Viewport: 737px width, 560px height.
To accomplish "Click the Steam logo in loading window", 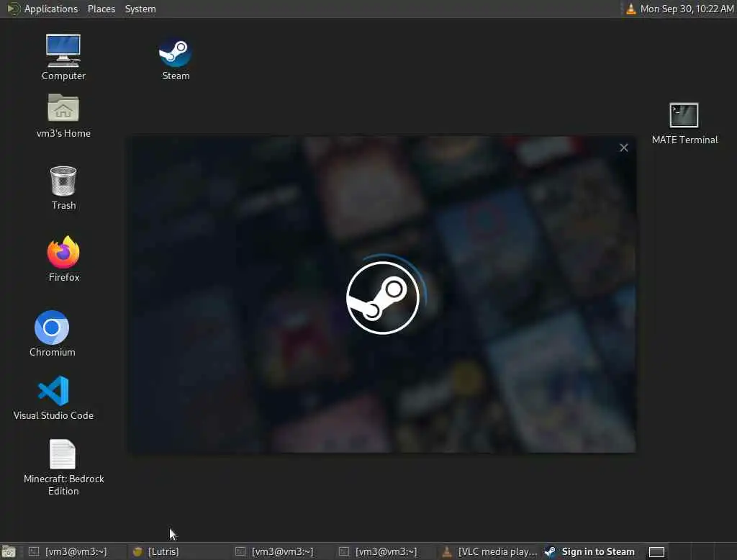I will pos(383,297).
